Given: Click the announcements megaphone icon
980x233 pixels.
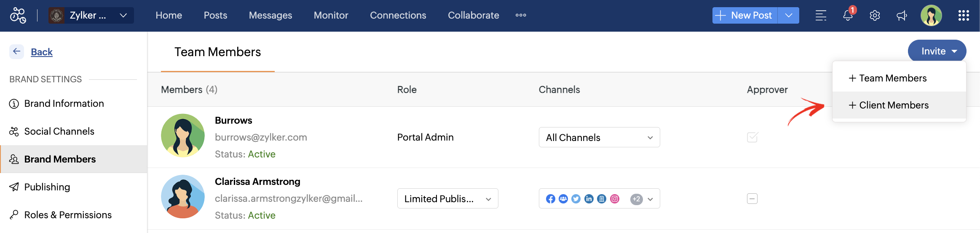Looking at the screenshot, I should click(x=902, y=16).
